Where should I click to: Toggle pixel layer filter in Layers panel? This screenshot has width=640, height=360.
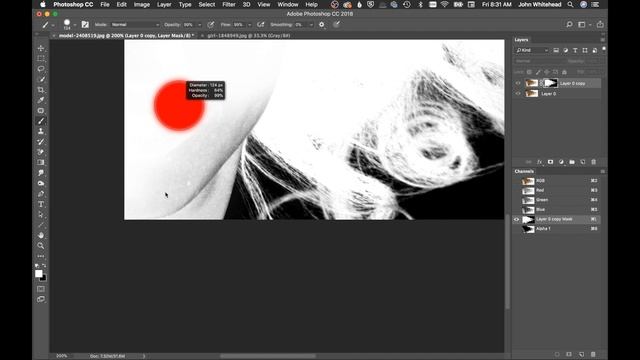(x=556, y=50)
